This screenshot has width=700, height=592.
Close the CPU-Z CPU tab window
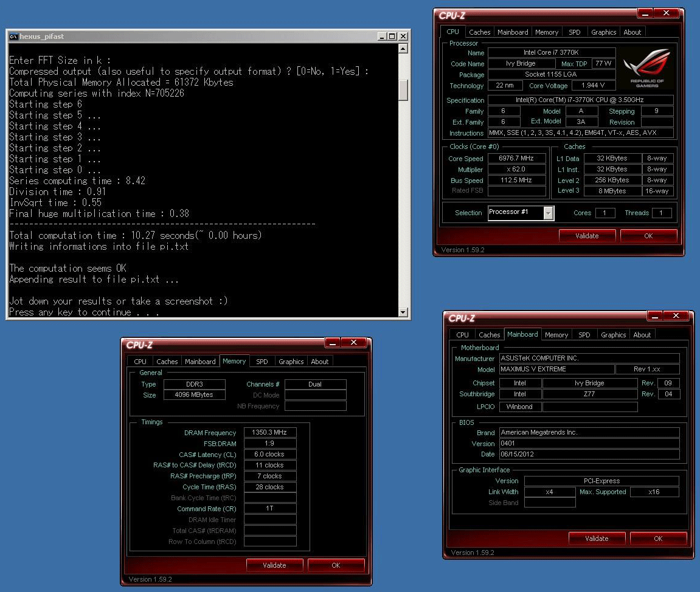666,13
